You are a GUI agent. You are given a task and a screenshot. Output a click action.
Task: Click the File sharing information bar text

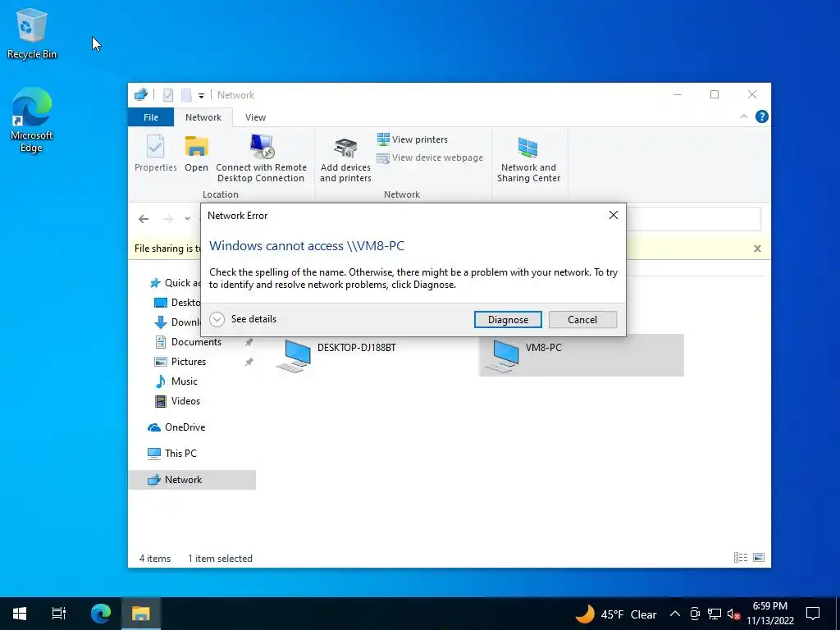(167, 249)
